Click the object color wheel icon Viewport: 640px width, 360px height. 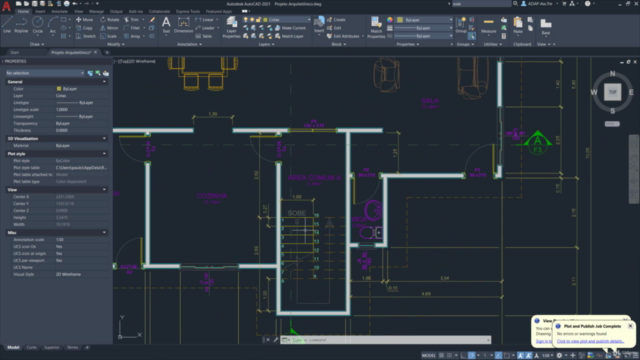tap(390, 20)
